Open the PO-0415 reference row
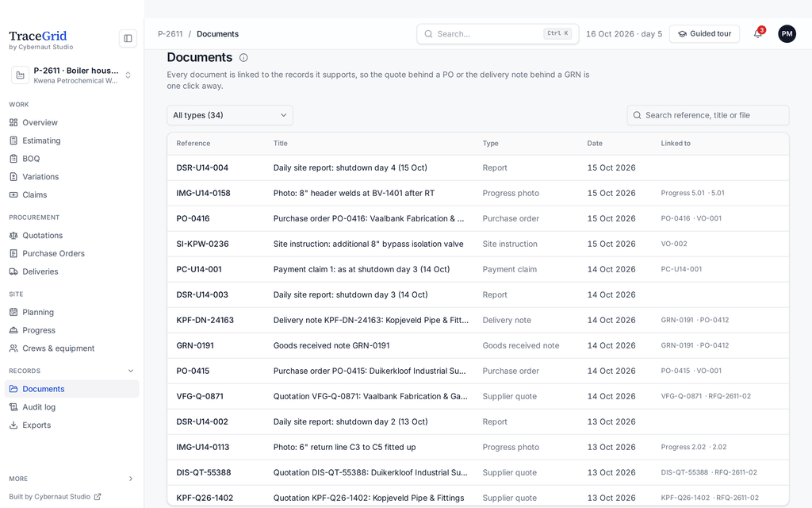812x508 pixels. point(193,371)
